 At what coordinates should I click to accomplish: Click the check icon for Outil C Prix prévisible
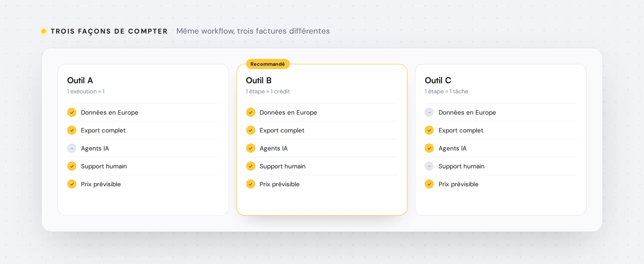coord(429,184)
